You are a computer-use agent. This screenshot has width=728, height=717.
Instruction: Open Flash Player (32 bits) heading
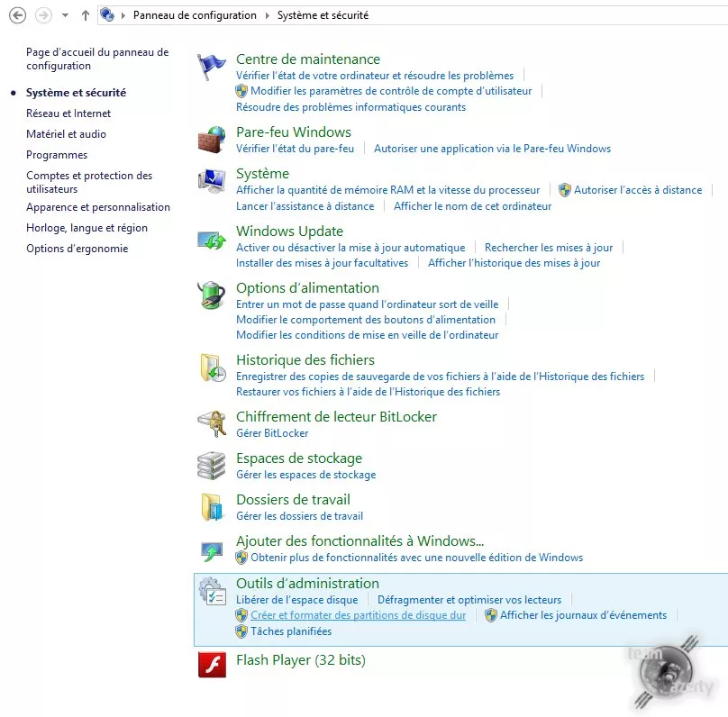301,660
